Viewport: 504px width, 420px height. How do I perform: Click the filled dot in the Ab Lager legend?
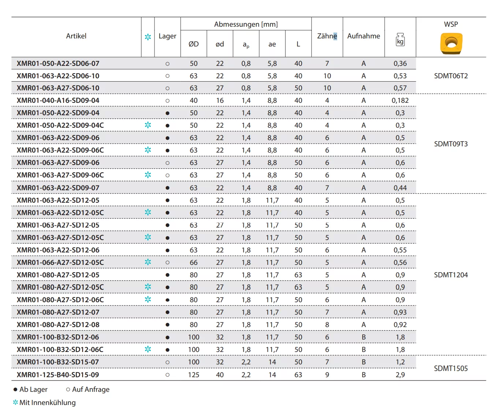(15, 390)
